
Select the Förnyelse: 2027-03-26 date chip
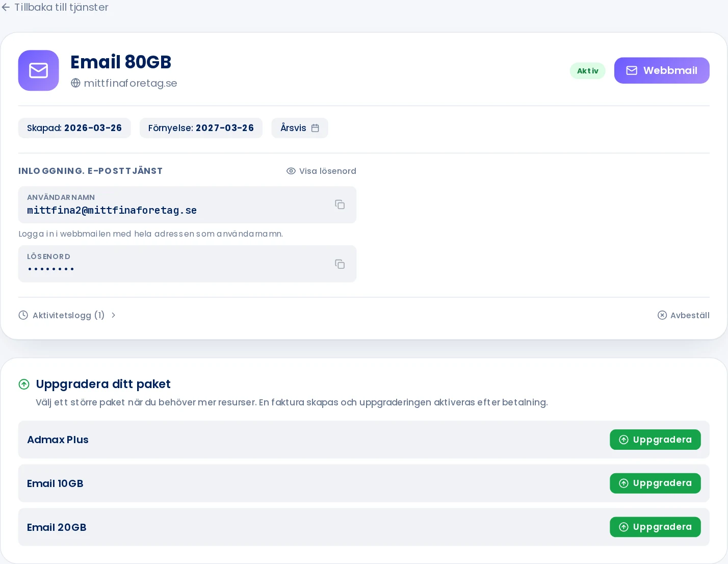click(201, 128)
